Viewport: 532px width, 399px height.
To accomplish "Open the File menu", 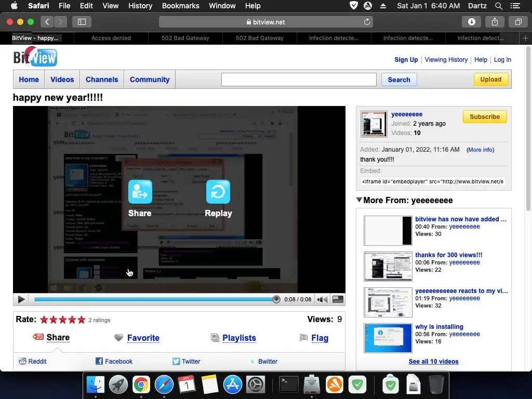I will pyautogui.click(x=64, y=6).
